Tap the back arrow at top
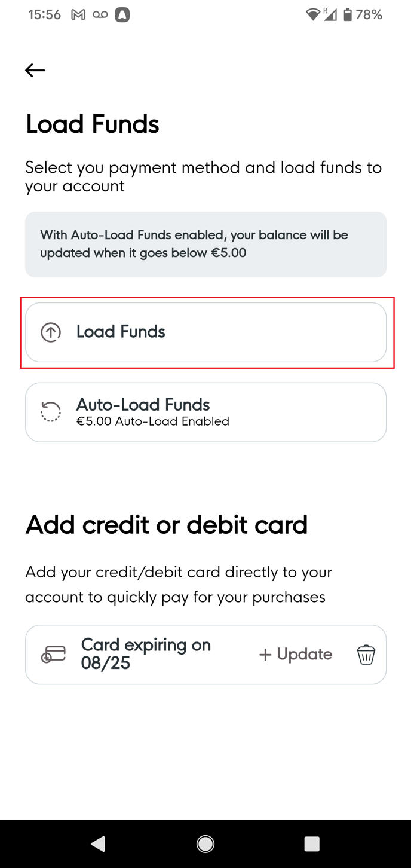 [35, 71]
